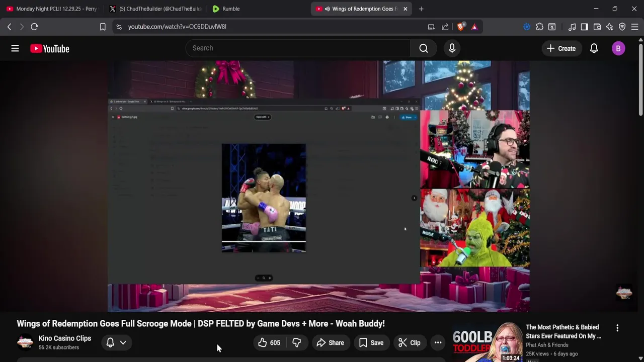Open 'The Most Pathetic & Babied Stars' video title
Viewport: 644px width, 362px height.
pos(563,331)
